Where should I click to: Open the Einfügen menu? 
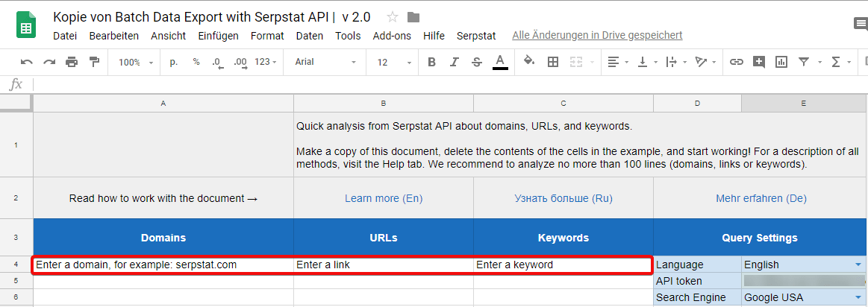click(218, 36)
